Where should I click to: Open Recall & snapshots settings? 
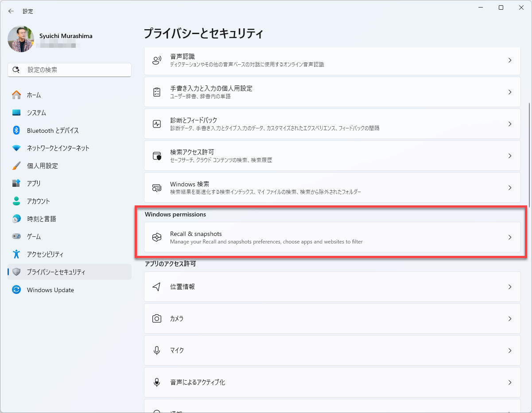click(x=332, y=237)
